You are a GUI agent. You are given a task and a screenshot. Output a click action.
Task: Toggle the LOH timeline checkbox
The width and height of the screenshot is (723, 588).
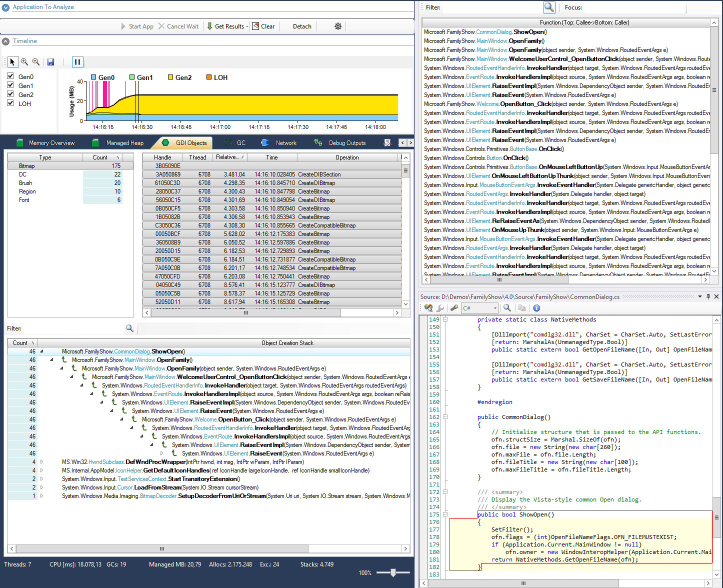10,103
